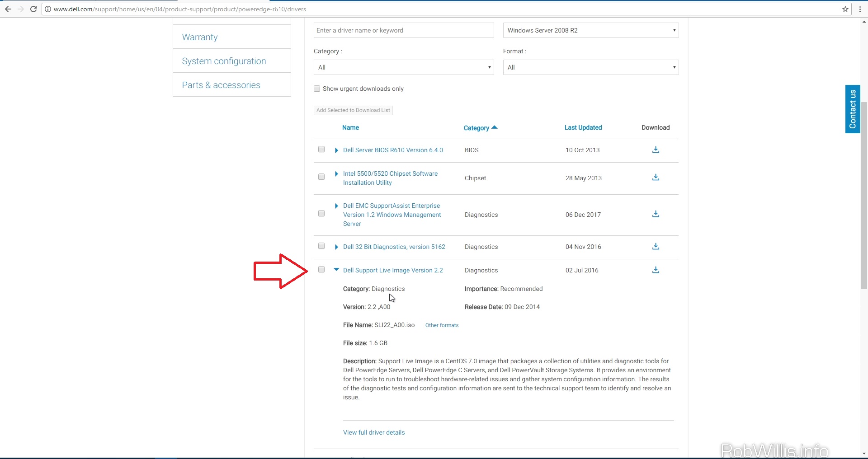
Task: Bookmark this page with star icon
Action: tap(845, 9)
